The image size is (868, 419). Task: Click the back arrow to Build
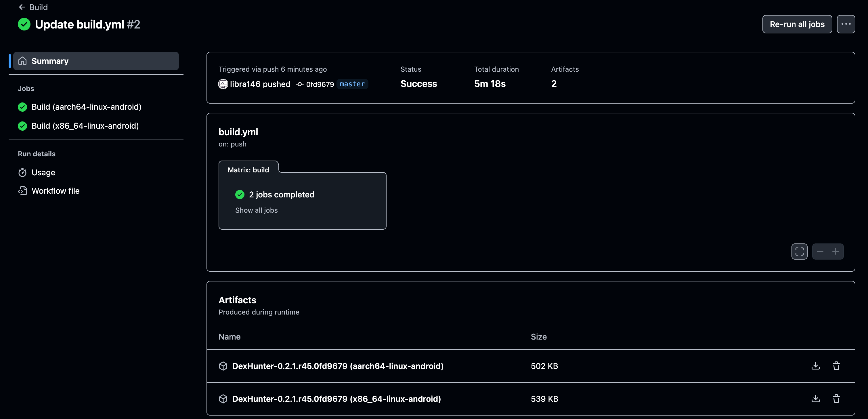click(x=22, y=7)
